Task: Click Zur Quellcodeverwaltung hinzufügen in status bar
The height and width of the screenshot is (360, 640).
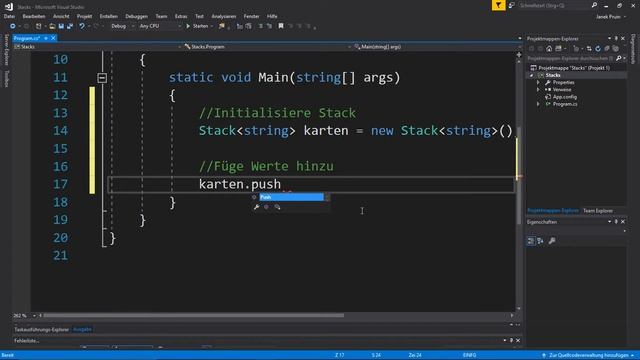Action: click(588, 355)
